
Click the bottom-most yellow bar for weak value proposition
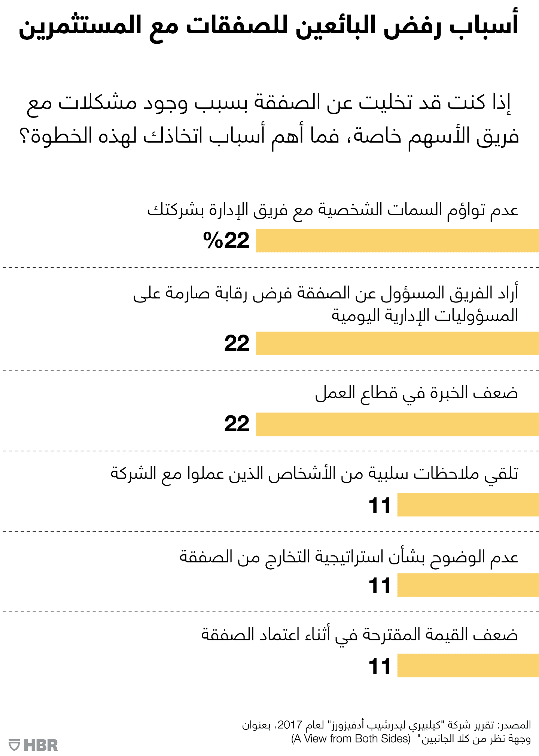(468, 665)
